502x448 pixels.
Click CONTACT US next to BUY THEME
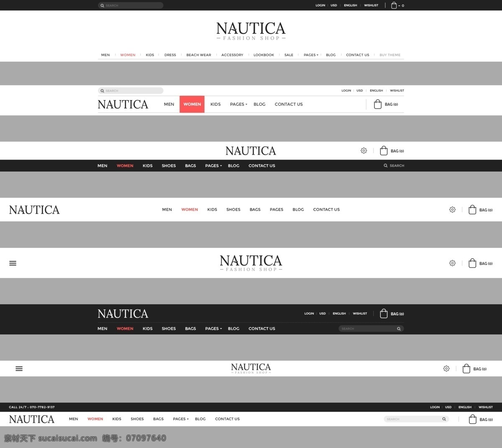(358, 55)
